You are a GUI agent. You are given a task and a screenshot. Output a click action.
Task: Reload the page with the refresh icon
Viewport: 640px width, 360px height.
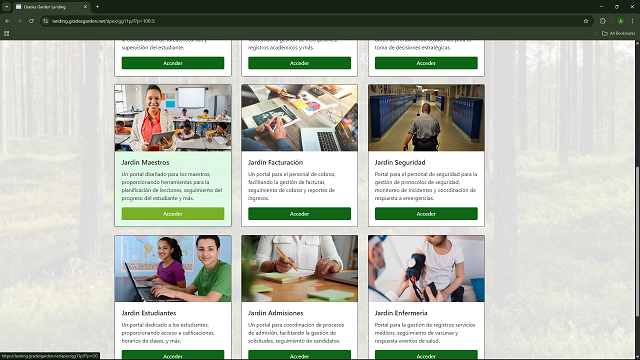(x=31, y=21)
